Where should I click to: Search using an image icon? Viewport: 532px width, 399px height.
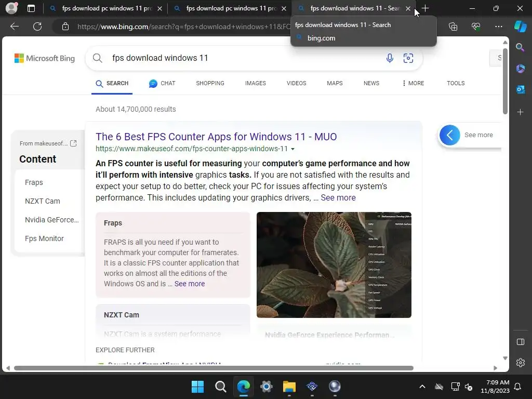tap(408, 58)
